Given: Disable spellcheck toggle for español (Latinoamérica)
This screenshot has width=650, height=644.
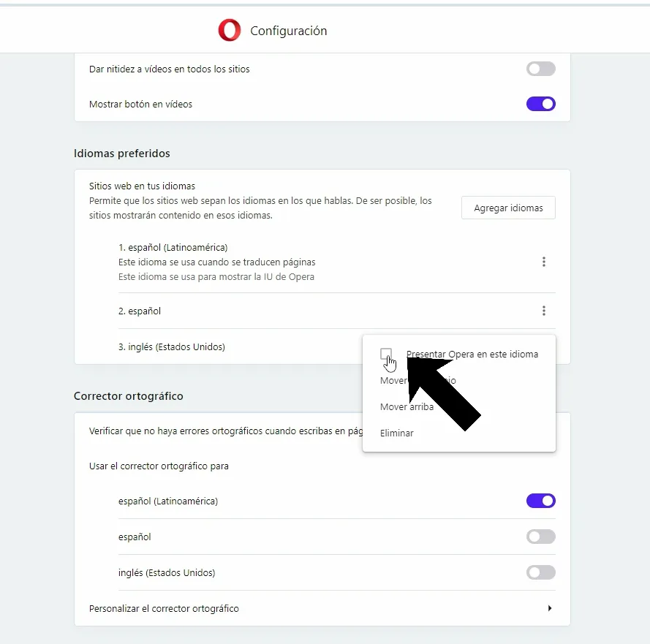Looking at the screenshot, I should [540, 501].
